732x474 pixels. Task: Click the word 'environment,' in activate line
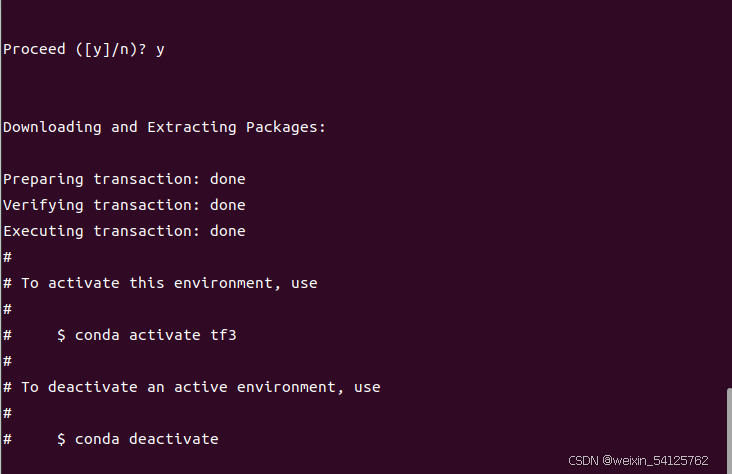(227, 283)
